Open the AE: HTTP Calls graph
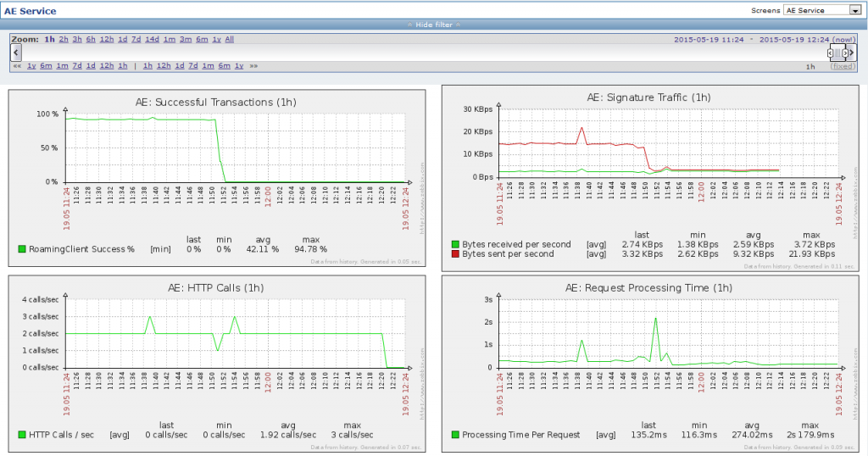This screenshot has width=868, height=456. click(217, 364)
